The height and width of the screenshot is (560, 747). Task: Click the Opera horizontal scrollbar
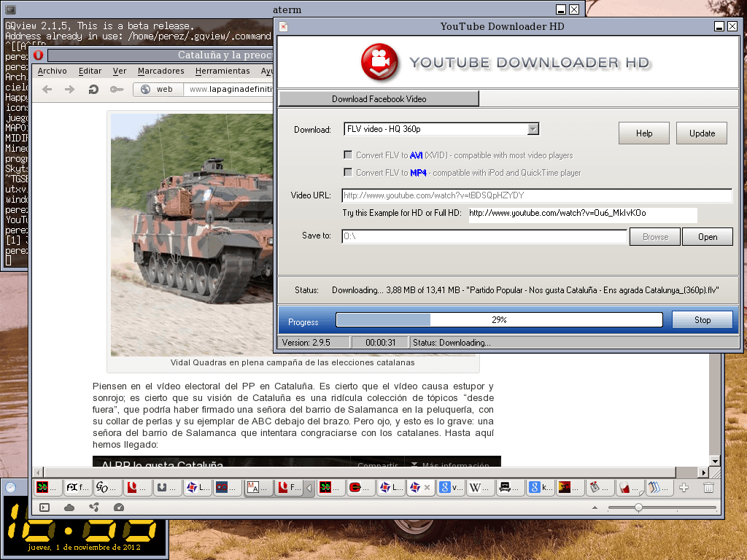coord(360,472)
